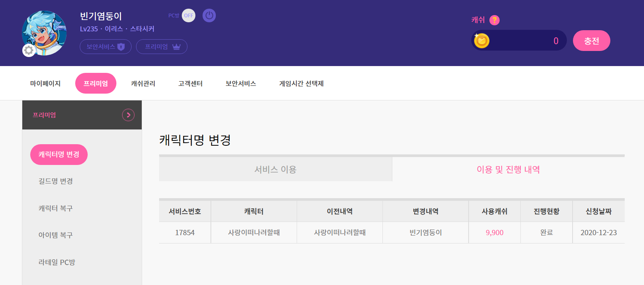Click the cash balance field showing 0
The image size is (644, 285).
click(519, 40)
